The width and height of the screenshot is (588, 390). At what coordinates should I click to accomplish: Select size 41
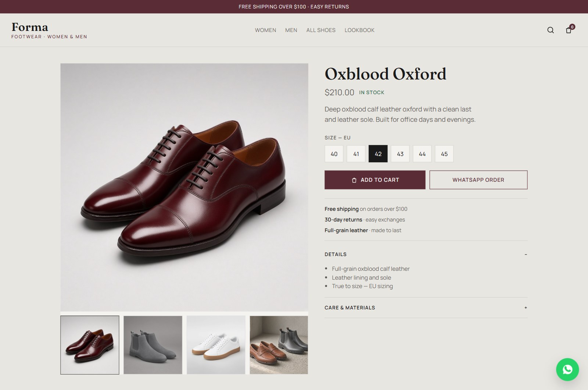coord(356,154)
